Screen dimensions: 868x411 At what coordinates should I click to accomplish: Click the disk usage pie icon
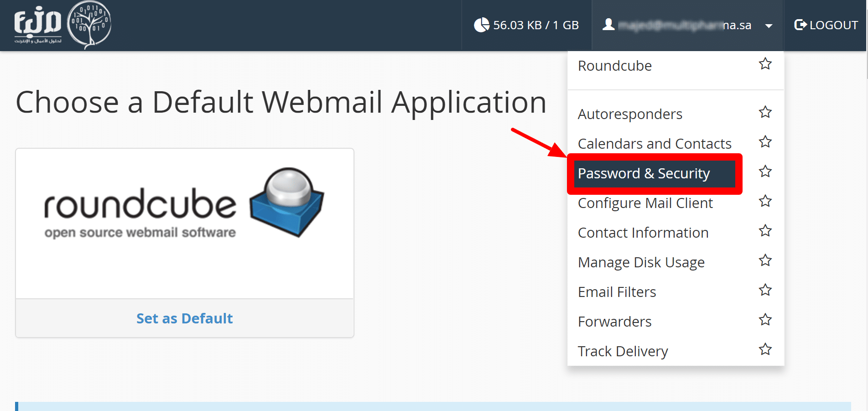click(481, 25)
